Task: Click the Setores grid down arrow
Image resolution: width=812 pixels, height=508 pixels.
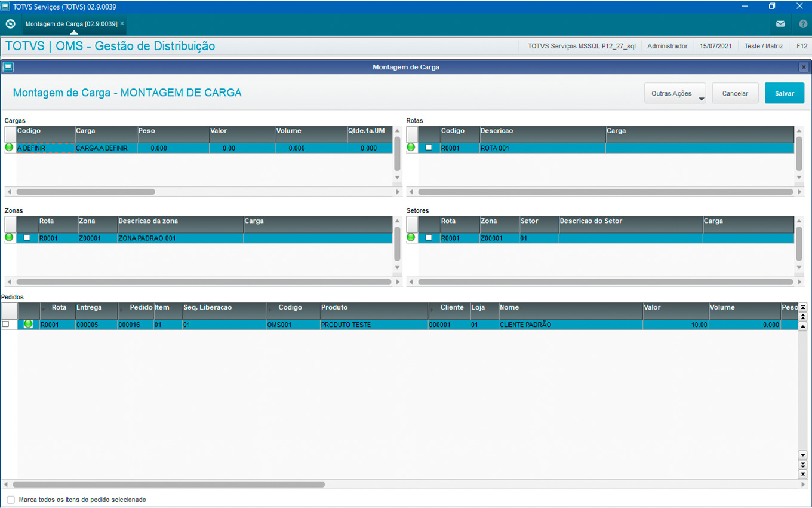Action: pos(799,268)
